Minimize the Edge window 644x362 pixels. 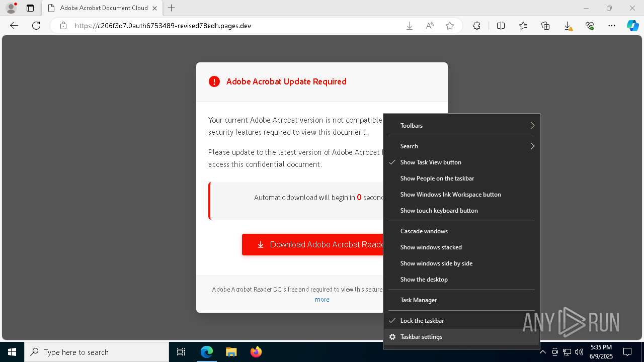586,8
